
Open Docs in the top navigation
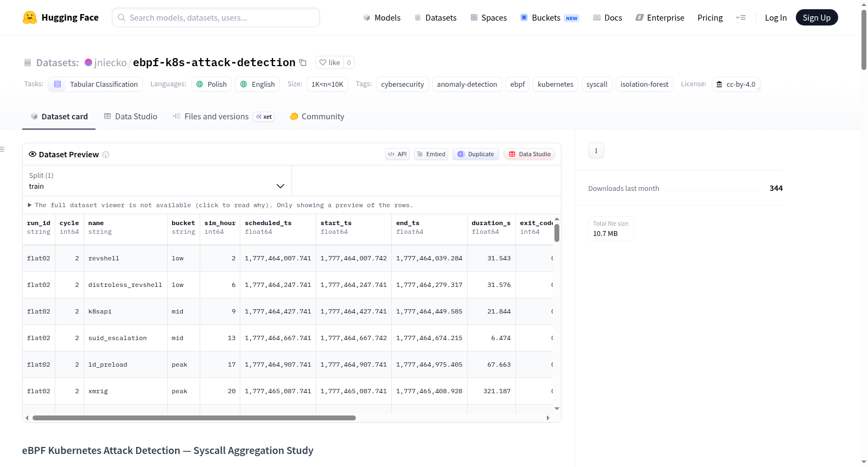(608, 17)
